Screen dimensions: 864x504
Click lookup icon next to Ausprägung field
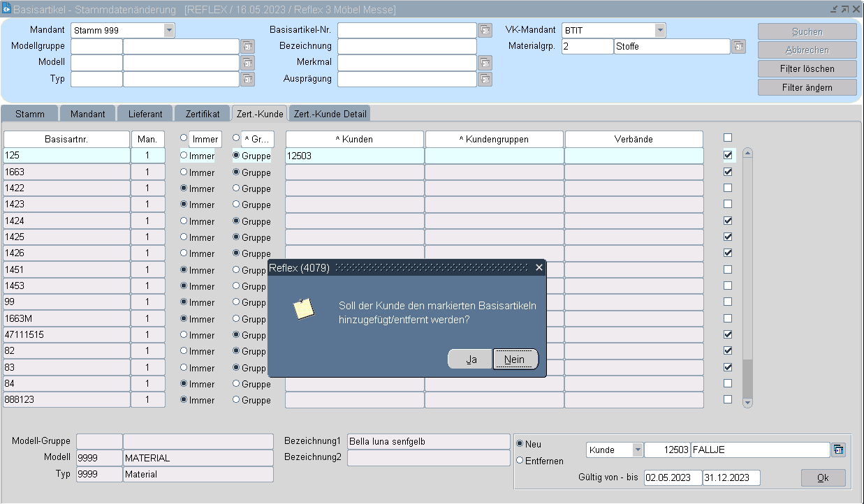(x=485, y=79)
